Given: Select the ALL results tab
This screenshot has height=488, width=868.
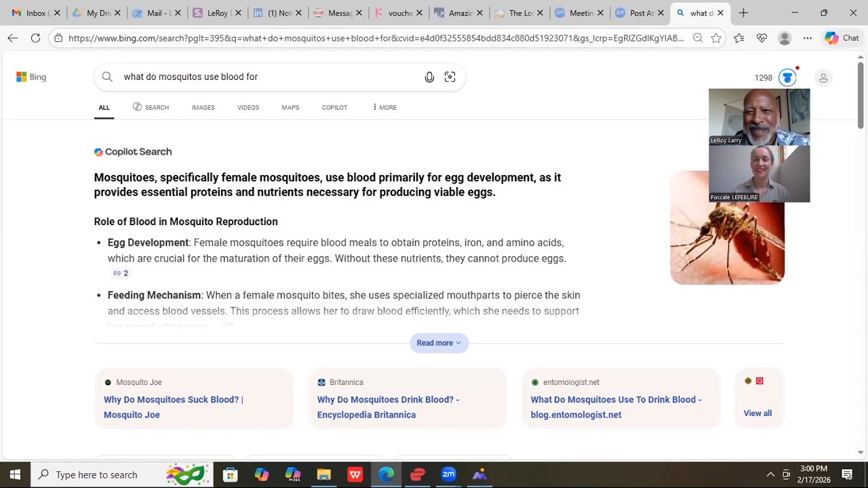Looking at the screenshot, I should (104, 107).
